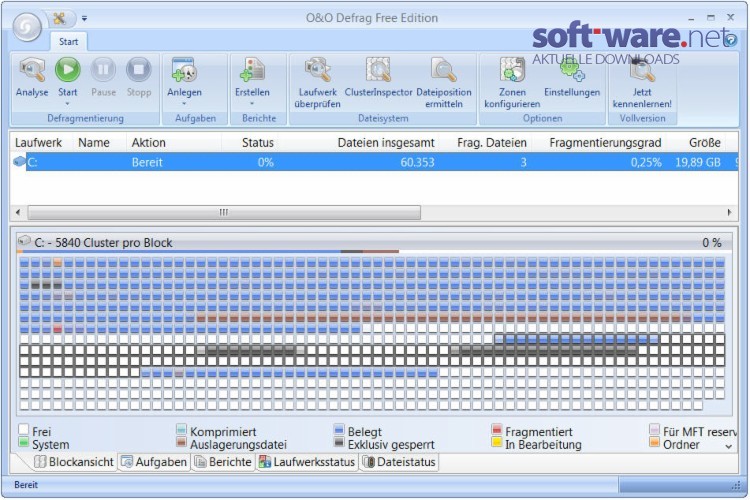Click the Pause button icon
750x500 pixels.
click(x=103, y=70)
